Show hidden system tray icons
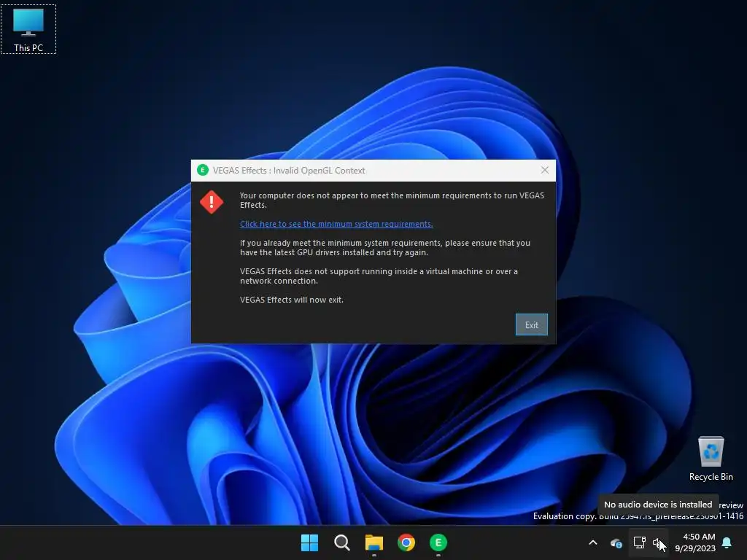 pyautogui.click(x=593, y=542)
